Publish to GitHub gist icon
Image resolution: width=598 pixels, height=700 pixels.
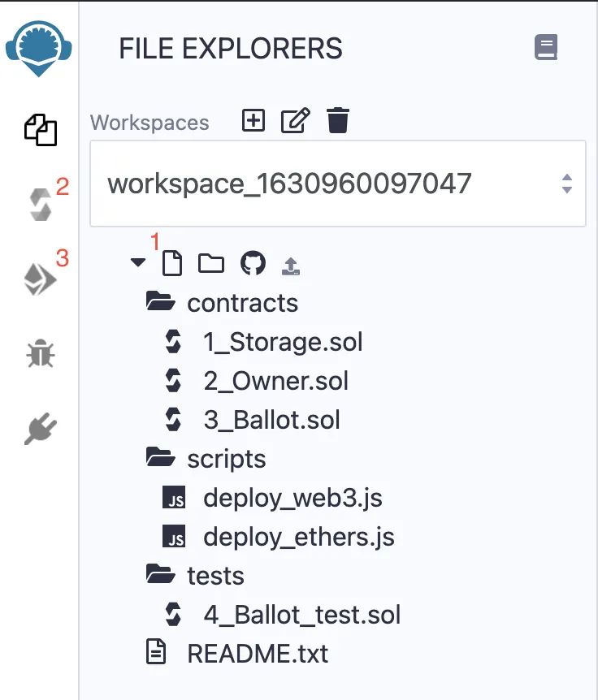[x=253, y=263]
